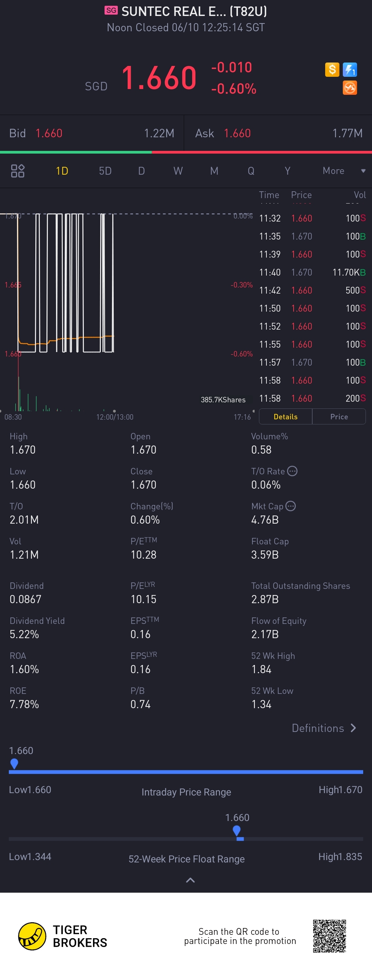Select the Details toggle button
Screen dimensions: 372x980
tap(285, 417)
